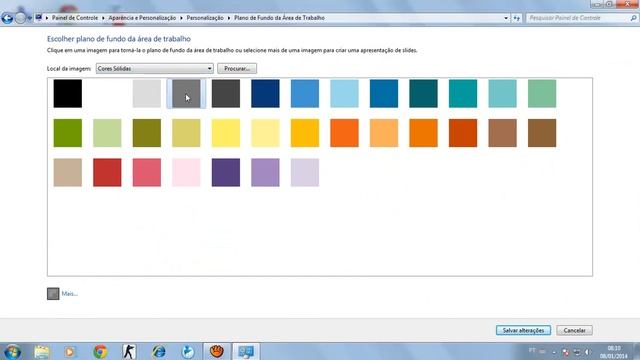Pick the pale sky blue swatch
This screenshot has width=640, height=360.
pos(344,93)
